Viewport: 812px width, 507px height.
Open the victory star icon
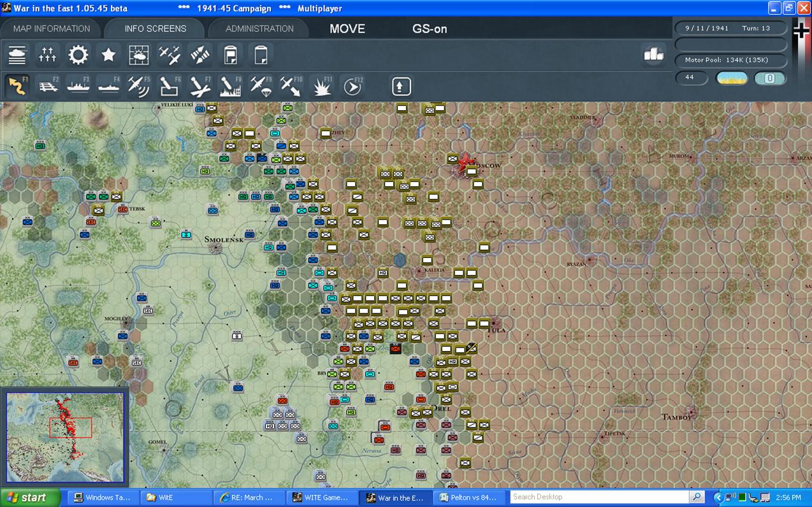click(109, 55)
